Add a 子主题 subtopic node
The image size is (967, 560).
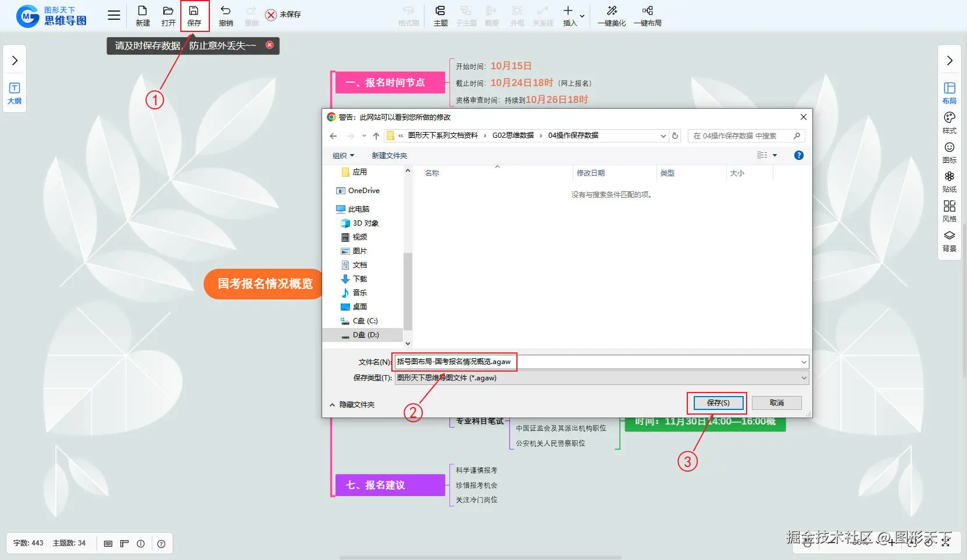click(x=466, y=16)
